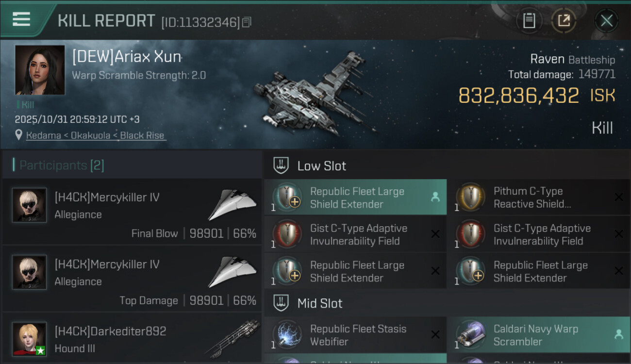631x364 pixels.
Task: Click the Republic Fleet Stasis Webifier icon
Action: click(x=287, y=335)
